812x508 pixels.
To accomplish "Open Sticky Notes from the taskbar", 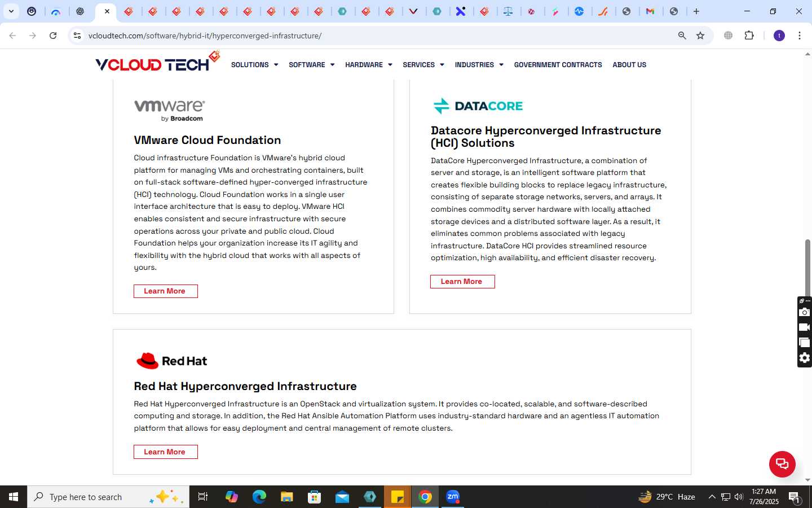I will (x=398, y=497).
